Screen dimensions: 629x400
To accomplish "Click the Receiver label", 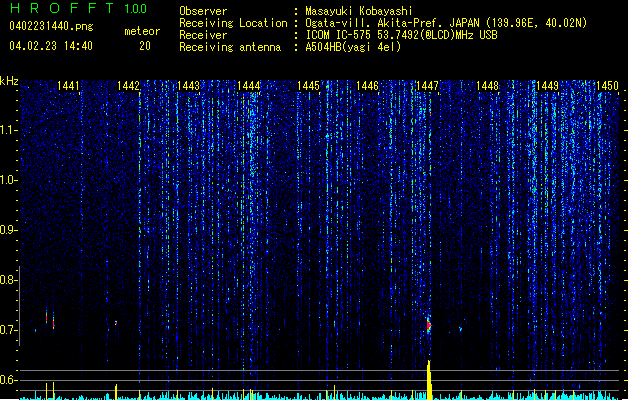I will pyautogui.click(x=203, y=35).
